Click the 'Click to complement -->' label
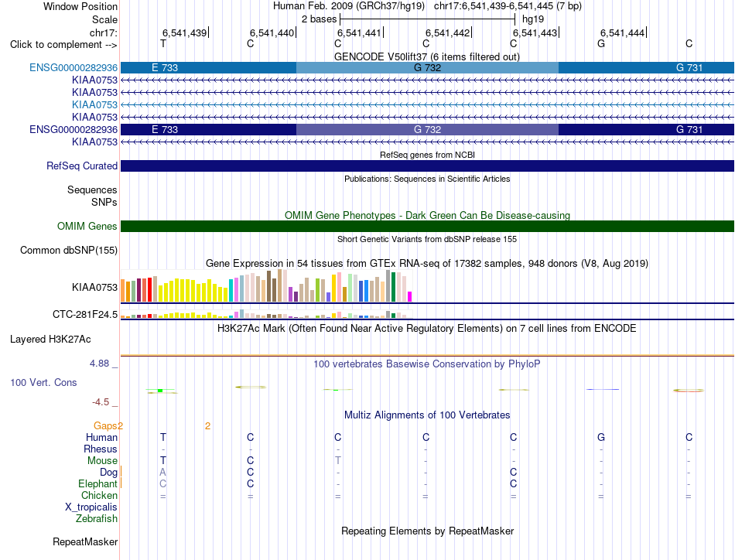This screenshot has width=735, height=560. tap(63, 45)
